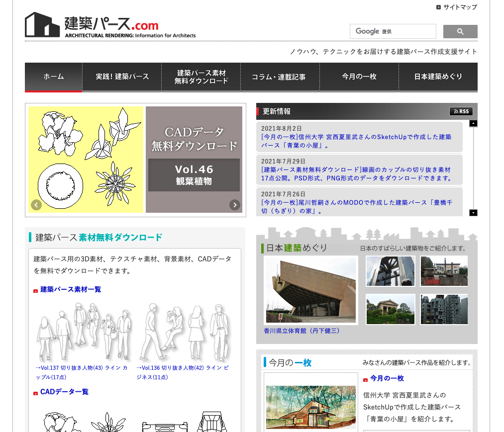This screenshot has width=504, height=432.
Task: Open 香川県立体育館（丹下健三） caption link
Action: [302, 331]
